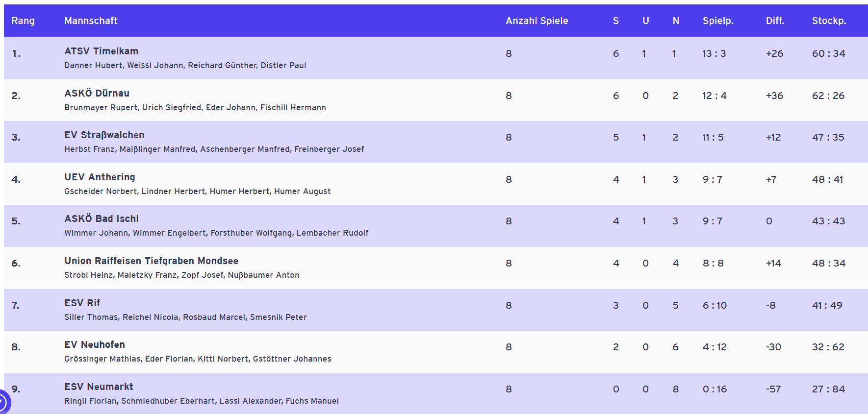The image size is (868, 414).
Task: Open the ASKÖ Dürnau team entry
Action: (x=97, y=93)
